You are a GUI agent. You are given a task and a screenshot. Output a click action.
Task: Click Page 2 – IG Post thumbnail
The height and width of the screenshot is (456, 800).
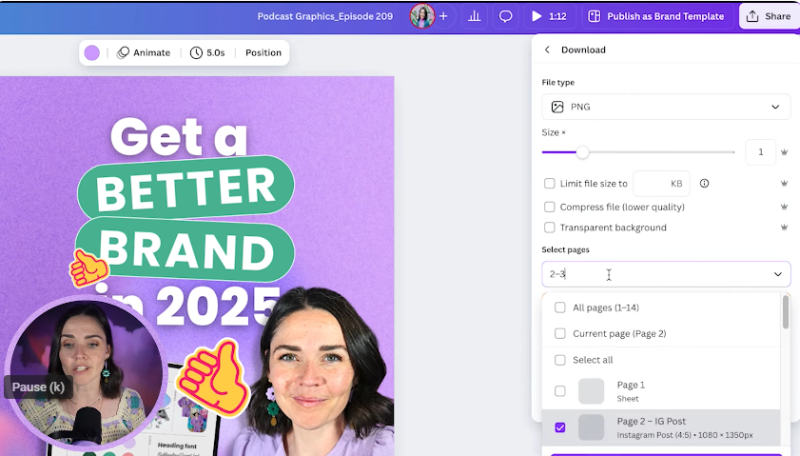pos(591,427)
